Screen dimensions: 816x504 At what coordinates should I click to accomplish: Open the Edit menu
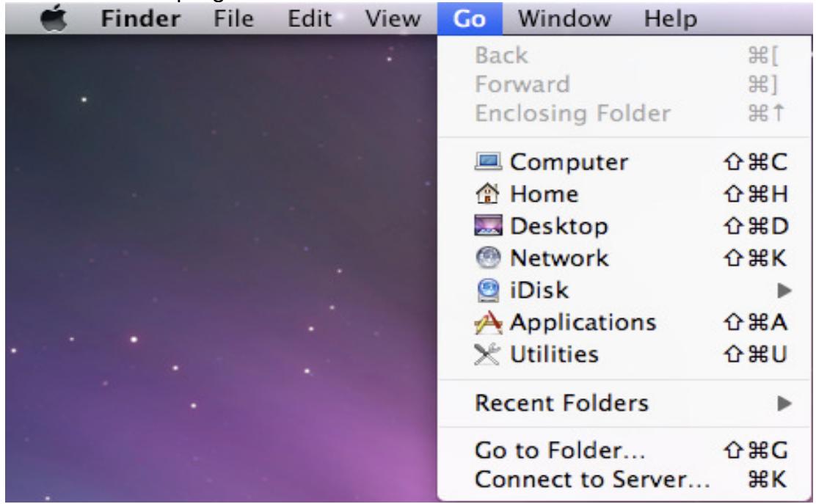310,19
